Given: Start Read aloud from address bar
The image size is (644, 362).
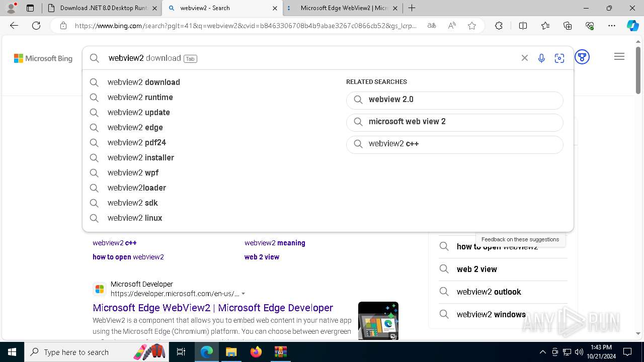Looking at the screenshot, I should (452, 26).
